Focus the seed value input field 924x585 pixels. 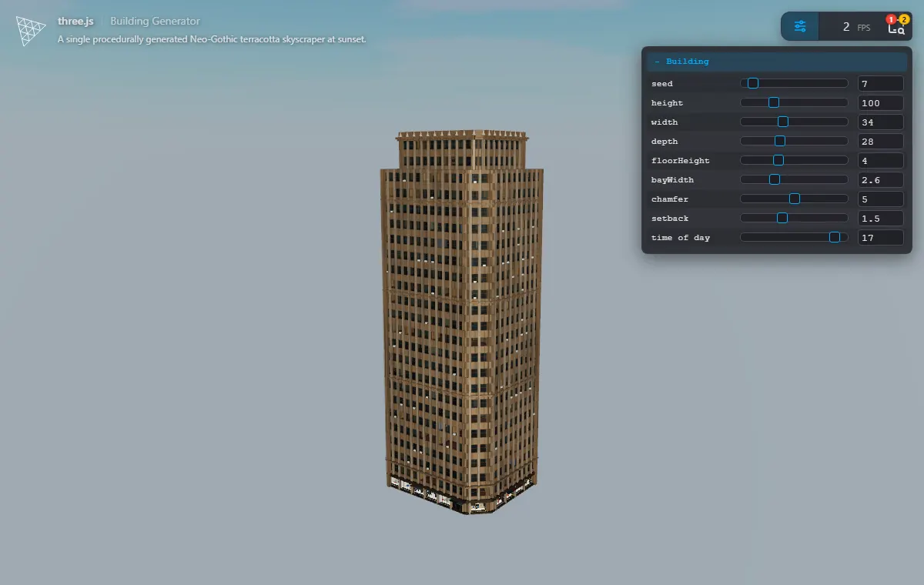[x=881, y=83]
